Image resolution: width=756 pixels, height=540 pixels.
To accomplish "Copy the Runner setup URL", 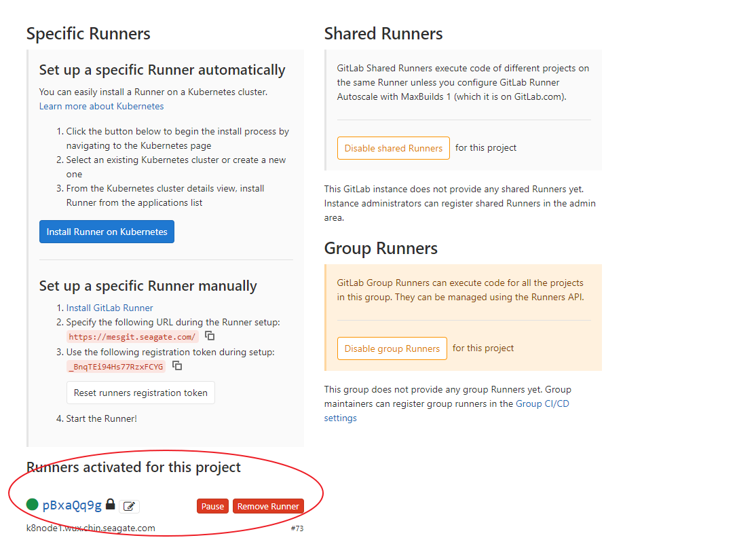I will click(209, 336).
